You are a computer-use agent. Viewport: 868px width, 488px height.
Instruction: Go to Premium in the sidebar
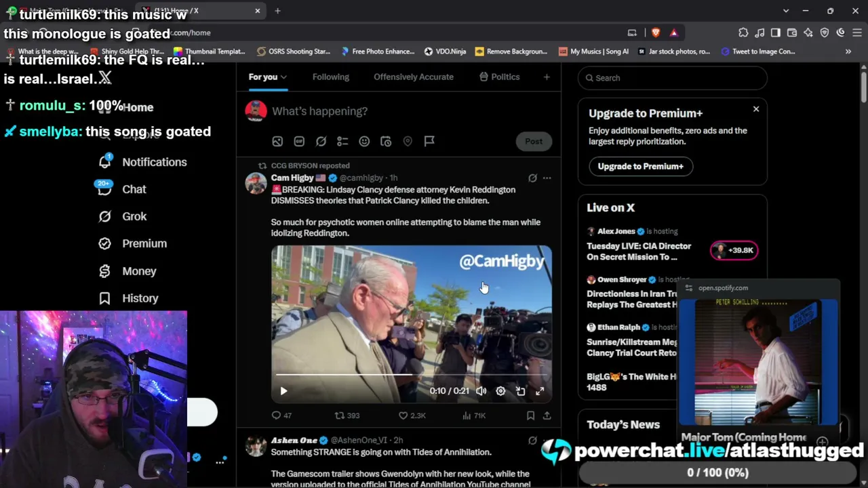(132, 243)
